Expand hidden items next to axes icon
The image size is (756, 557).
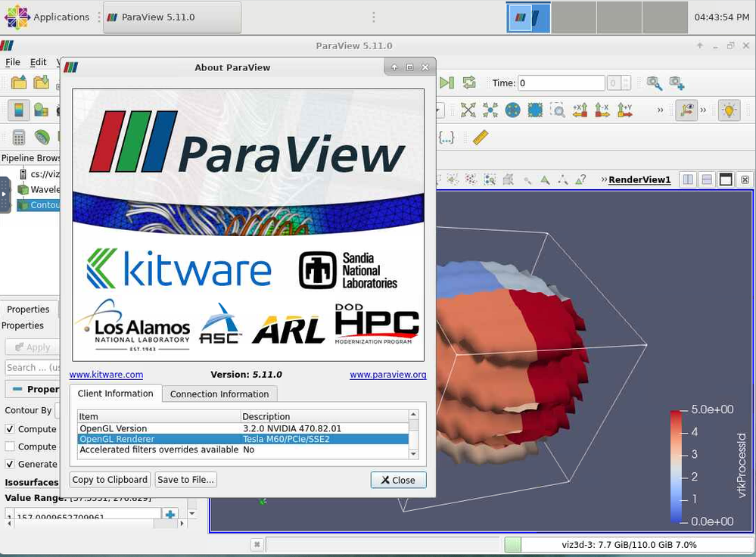(x=703, y=110)
